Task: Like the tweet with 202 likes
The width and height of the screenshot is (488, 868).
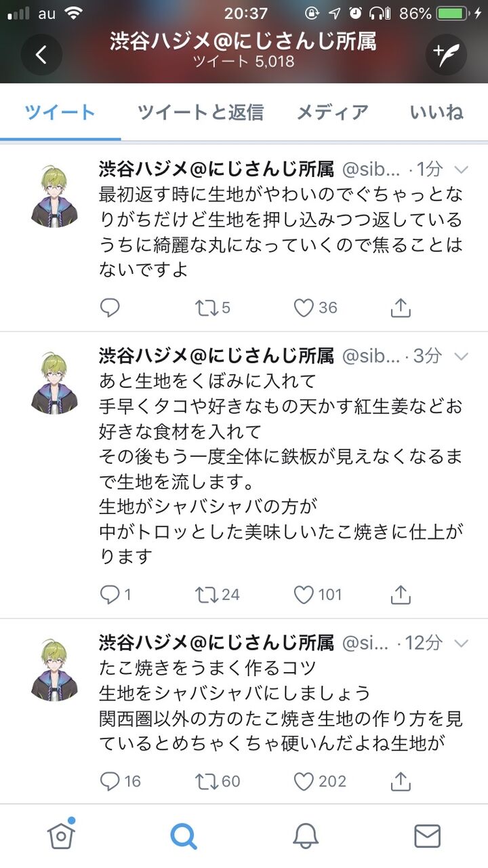Action: 304,781
